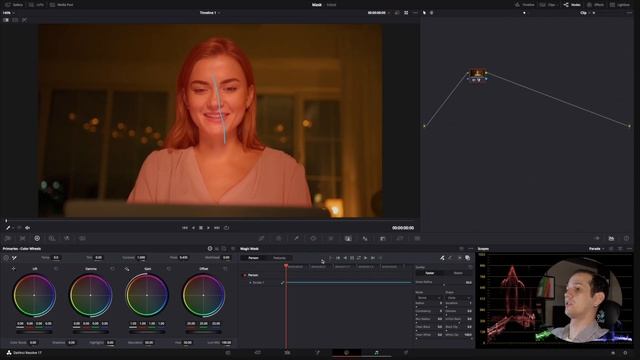Select the node thumbnail in node graph
Image resolution: width=640 pixels, height=360 pixels.
(477, 73)
